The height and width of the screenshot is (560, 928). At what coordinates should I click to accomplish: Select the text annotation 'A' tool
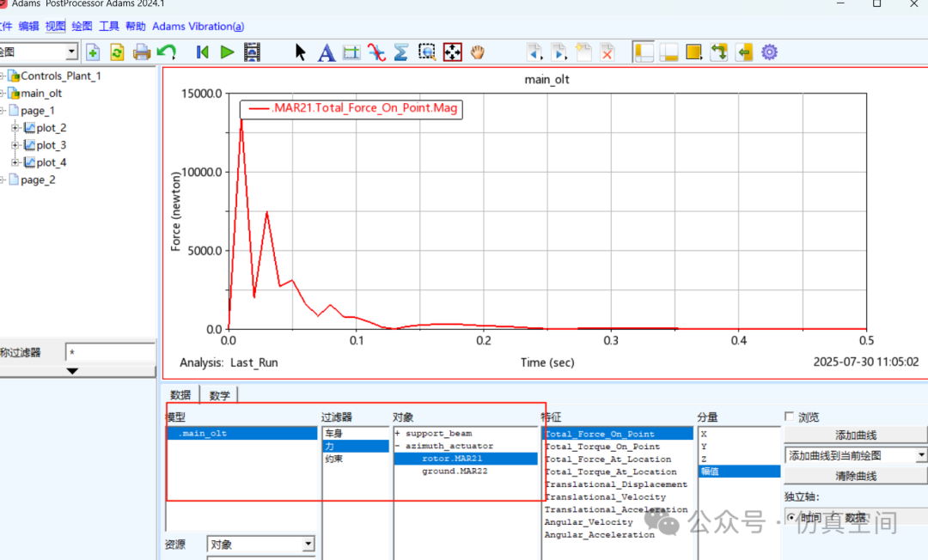327,52
